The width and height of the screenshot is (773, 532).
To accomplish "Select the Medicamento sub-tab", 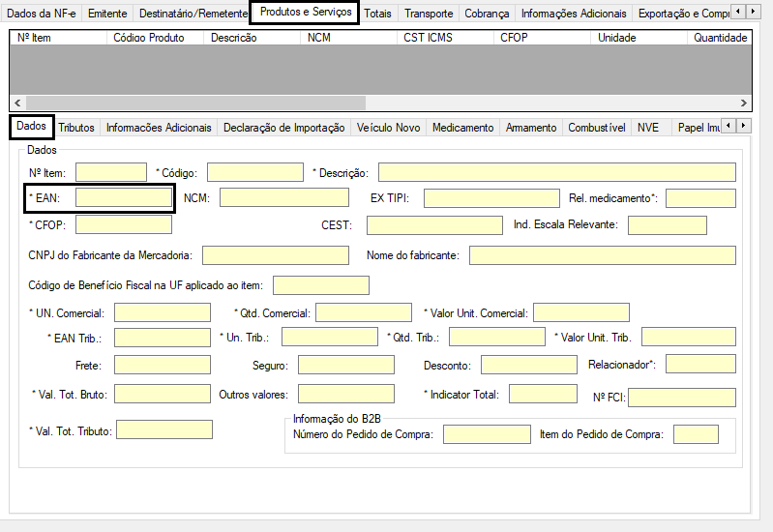I will pyautogui.click(x=462, y=128).
